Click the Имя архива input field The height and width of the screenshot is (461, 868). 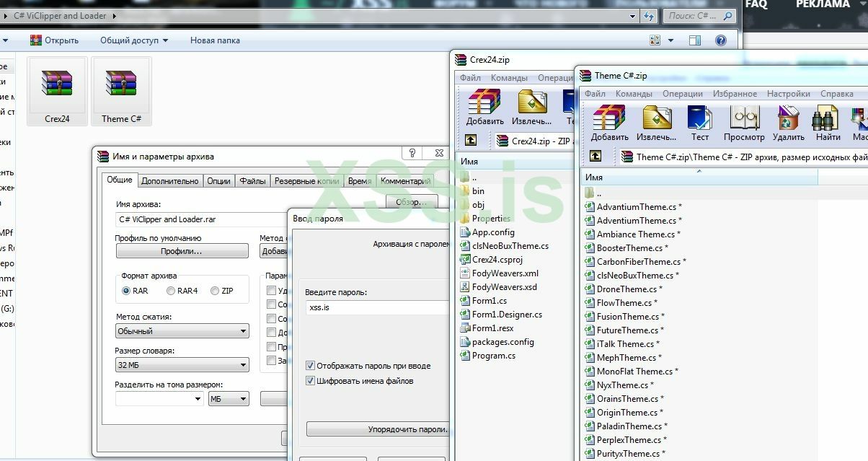(x=202, y=219)
